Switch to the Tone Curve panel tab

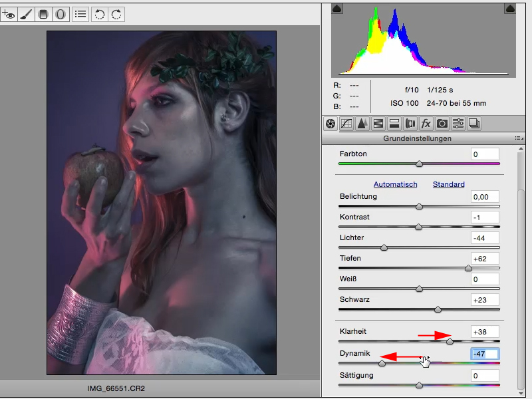point(346,123)
